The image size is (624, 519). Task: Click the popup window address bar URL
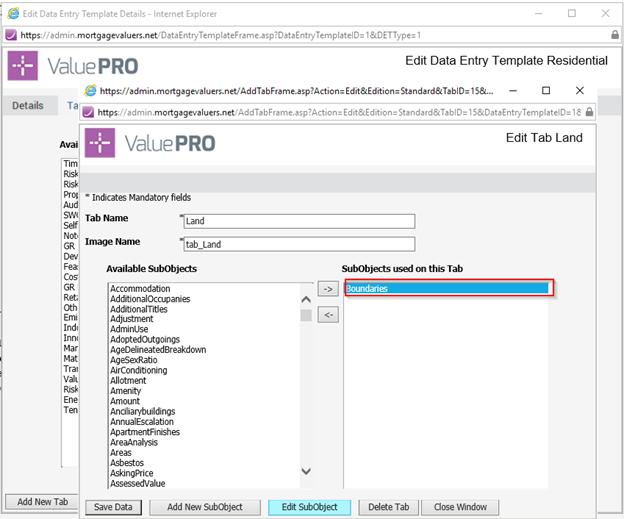pos(339,112)
